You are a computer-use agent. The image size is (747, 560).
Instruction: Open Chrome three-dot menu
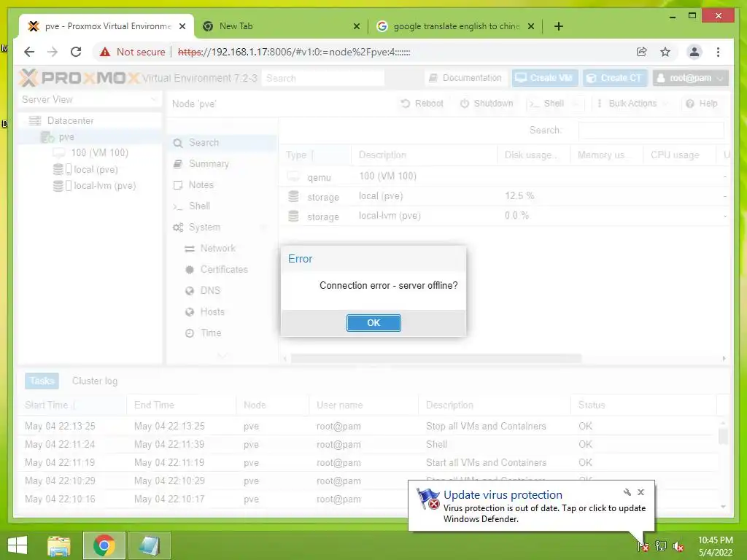(718, 52)
